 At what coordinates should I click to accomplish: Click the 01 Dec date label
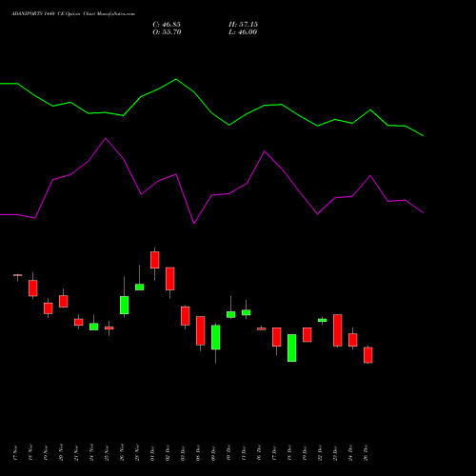point(152,453)
